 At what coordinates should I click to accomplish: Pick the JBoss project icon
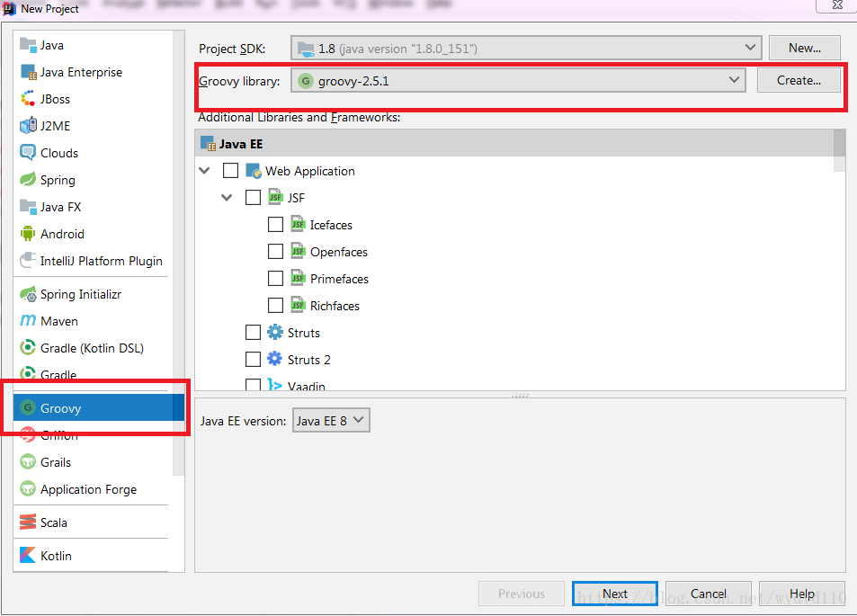click(28, 99)
